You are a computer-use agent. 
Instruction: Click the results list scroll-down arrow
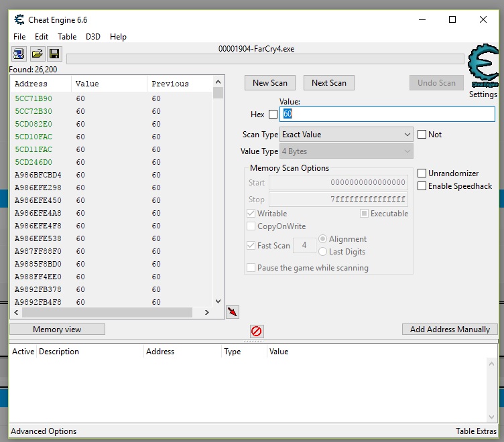tap(218, 301)
